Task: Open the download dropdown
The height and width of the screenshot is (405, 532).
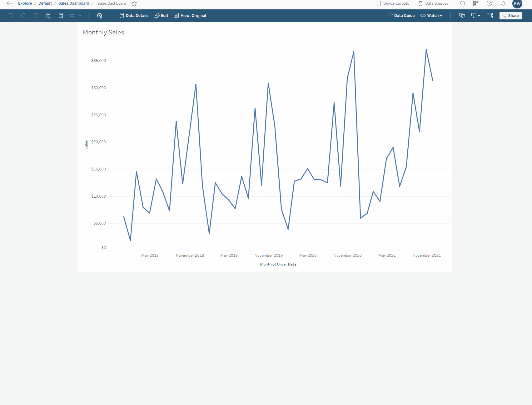Action: tap(475, 16)
